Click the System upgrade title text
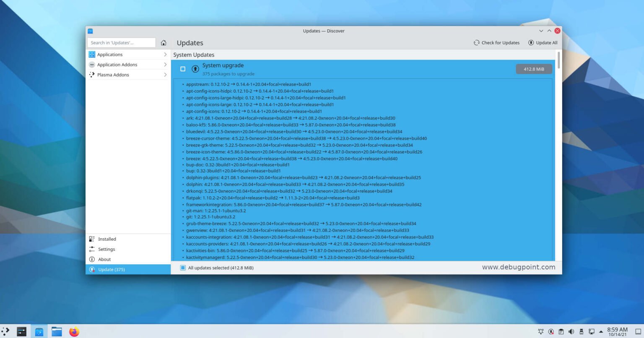Screen dimensions: 644x338 coord(223,65)
